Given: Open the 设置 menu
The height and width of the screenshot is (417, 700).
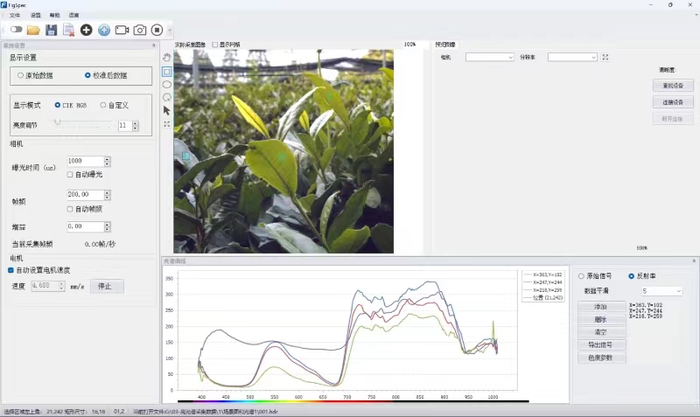Looking at the screenshot, I should click(x=36, y=16).
